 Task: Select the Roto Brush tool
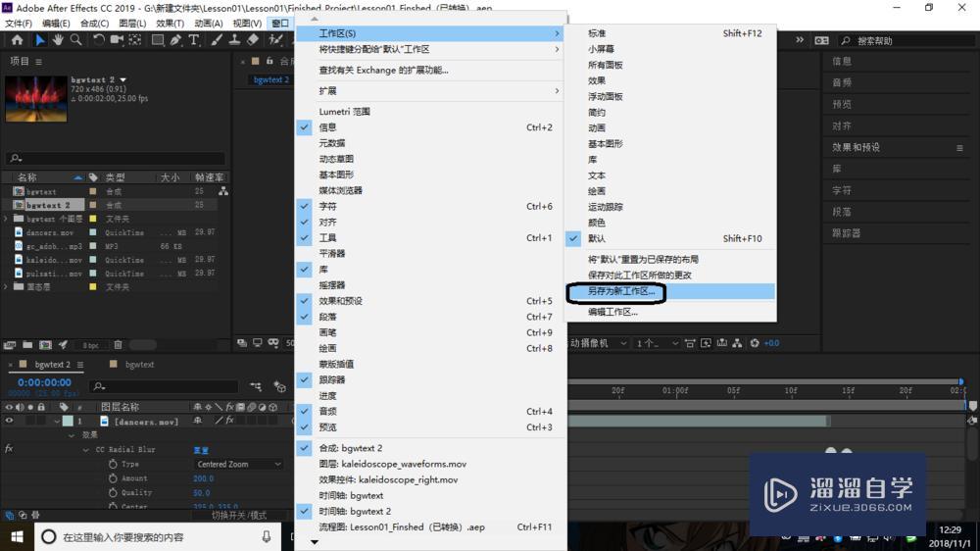[x=275, y=40]
